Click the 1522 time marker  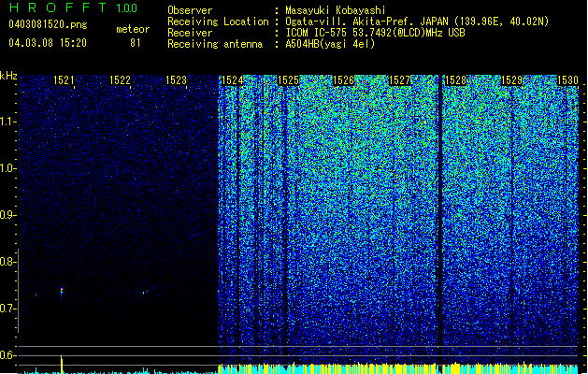tap(120, 80)
